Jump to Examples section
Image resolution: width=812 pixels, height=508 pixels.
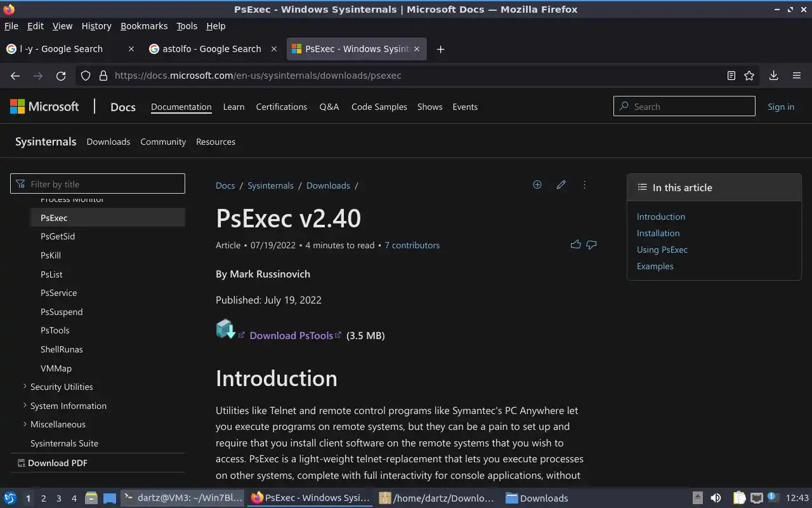(x=655, y=266)
